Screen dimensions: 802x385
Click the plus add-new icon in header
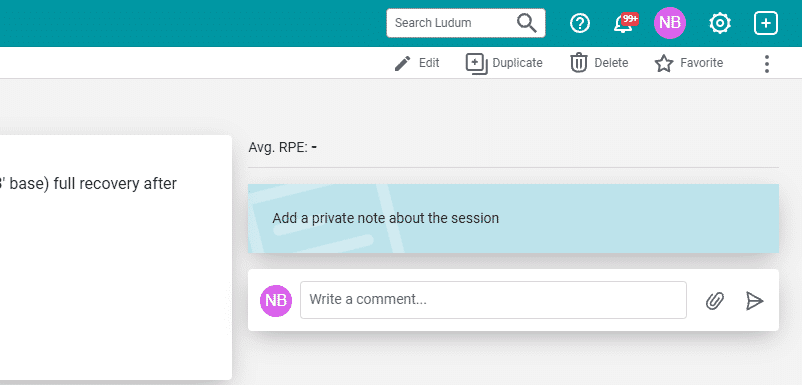[766, 23]
